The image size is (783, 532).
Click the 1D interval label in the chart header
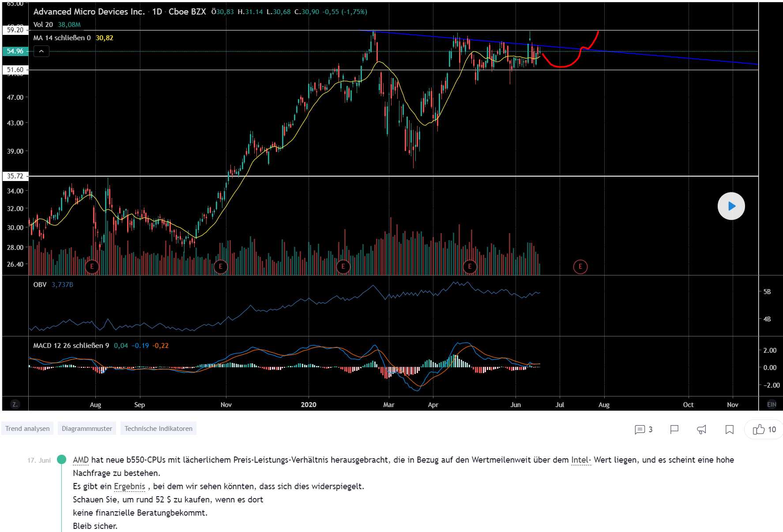[x=157, y=12]
